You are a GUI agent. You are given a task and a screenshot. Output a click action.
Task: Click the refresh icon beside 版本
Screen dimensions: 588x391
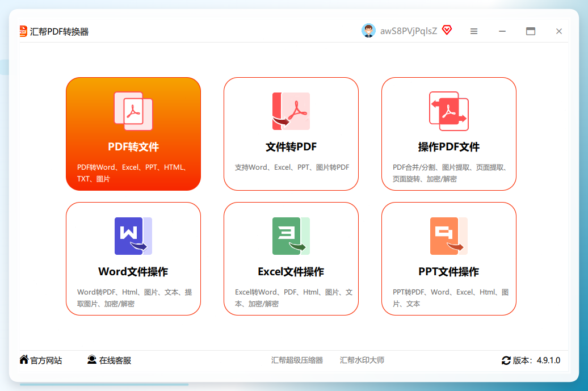[x=506, y=360]
